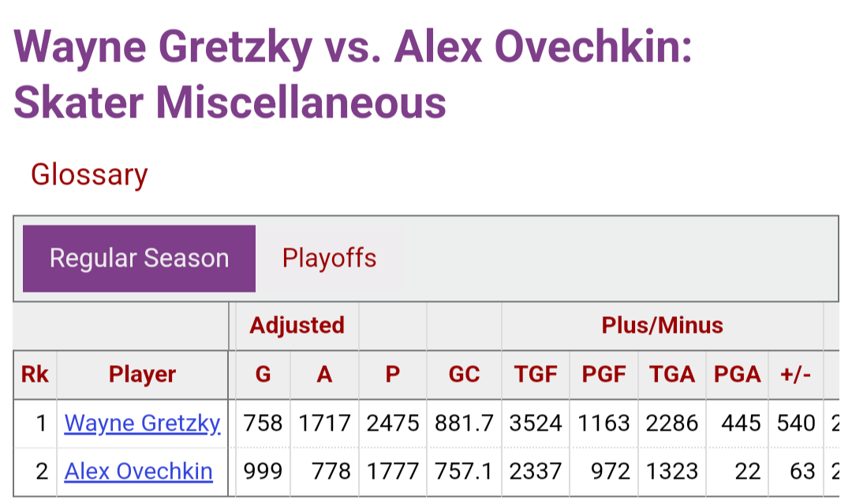Sort by TGF column header
Viewport: 852px width, 504px height.
[x=536, y=375]
